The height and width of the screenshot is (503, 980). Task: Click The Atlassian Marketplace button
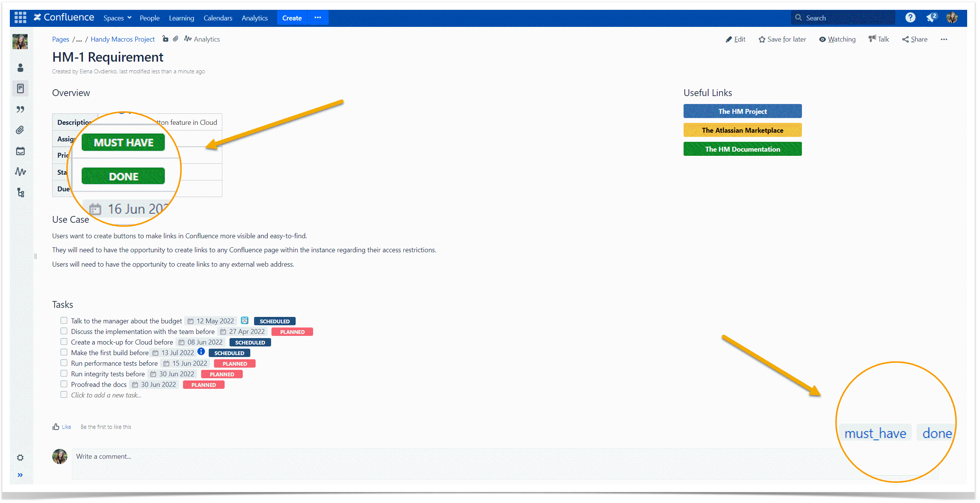pyautogui.click(x=743, y=130)
